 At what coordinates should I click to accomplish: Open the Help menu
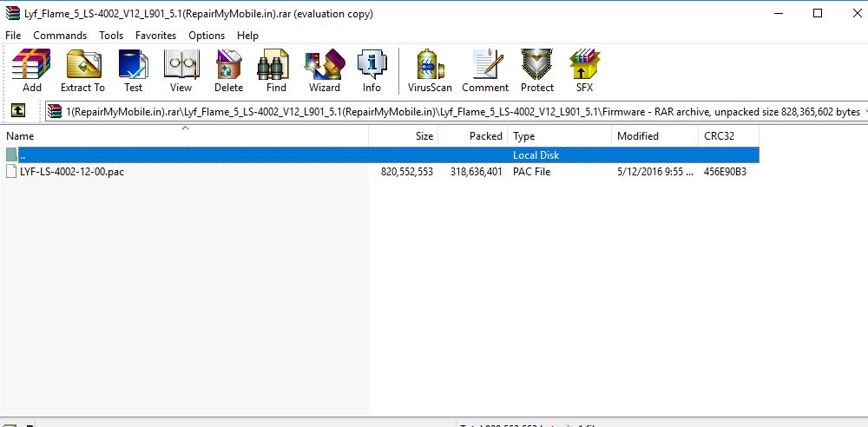coord(247,36)
